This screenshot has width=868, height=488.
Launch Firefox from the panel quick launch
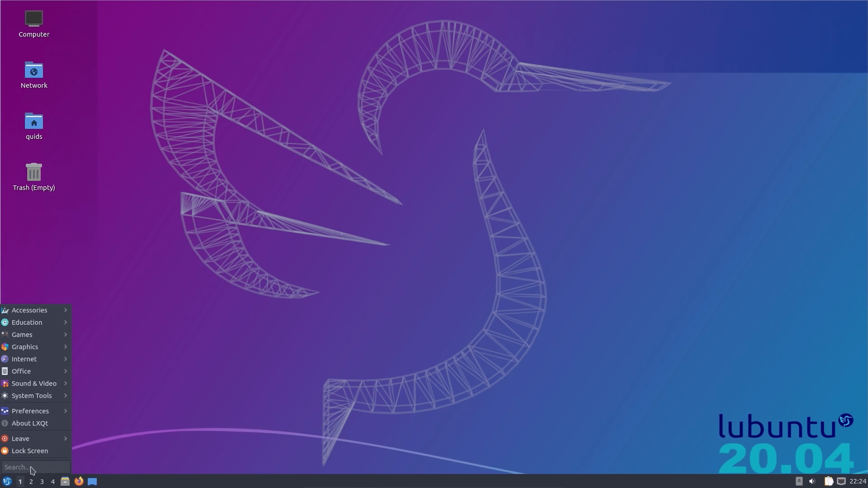[x=79, y=481]
